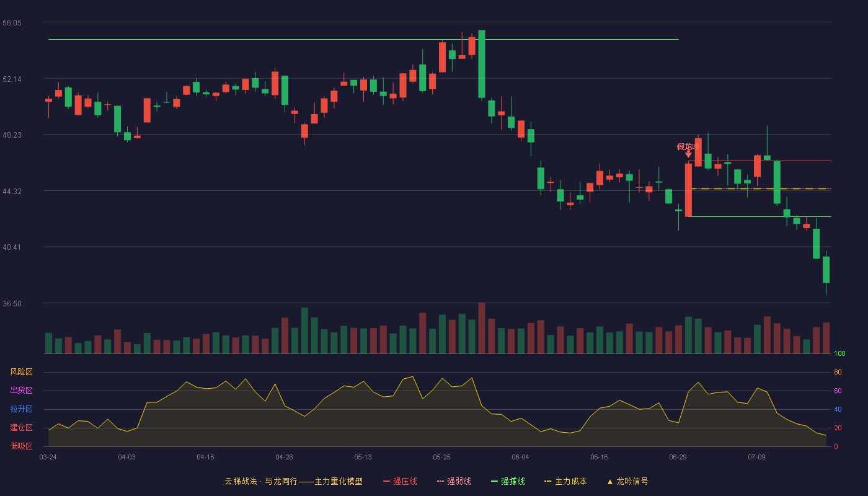Click the red 20 indicator axis value

click(x=838, y=428)
